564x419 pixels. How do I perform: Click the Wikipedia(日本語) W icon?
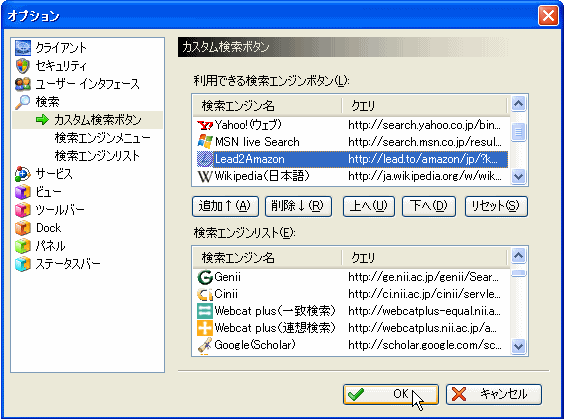click(205, 176)
